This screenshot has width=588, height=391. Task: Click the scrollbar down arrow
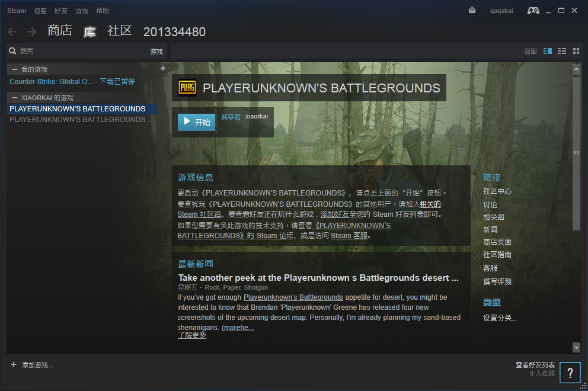576,347
